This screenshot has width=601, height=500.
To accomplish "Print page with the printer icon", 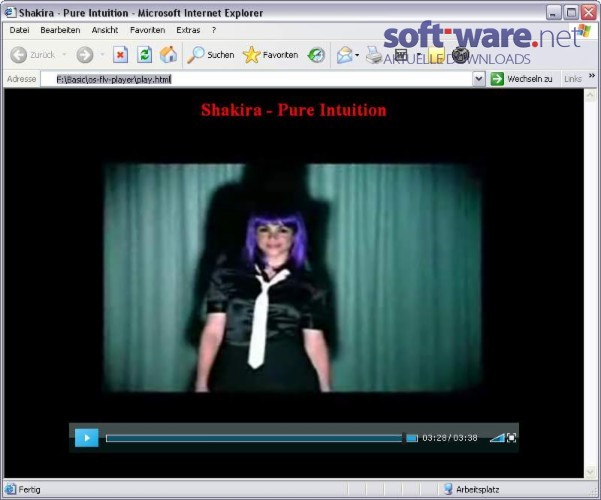I will pyautogui.click(x=373, y=55).
